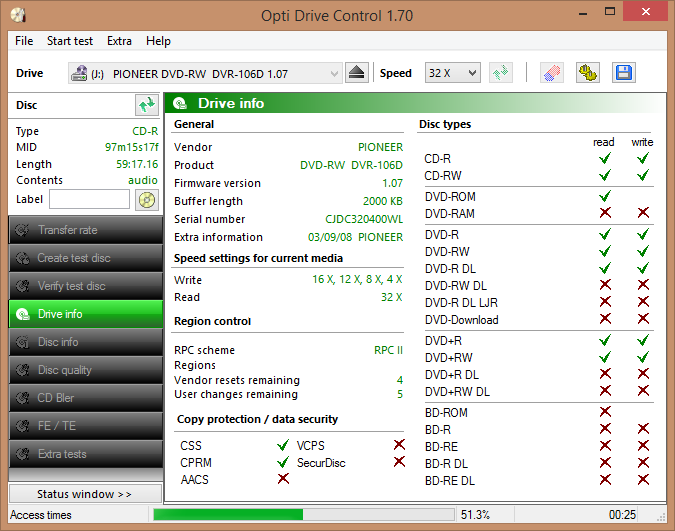Click the write speeds 16 X, 12 X list
Image resolution: width=675 pixels, height=531 pixels.
357,279
